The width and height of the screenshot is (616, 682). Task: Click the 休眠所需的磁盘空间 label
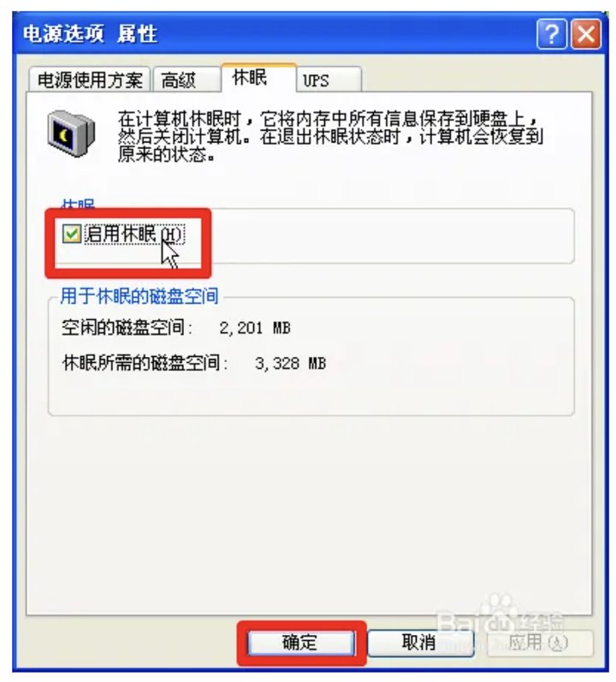pyautogui.click(x=145, y=363)
